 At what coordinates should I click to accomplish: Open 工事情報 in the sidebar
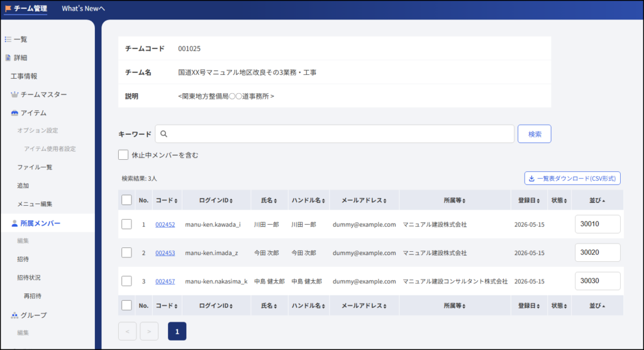[24, 76]
